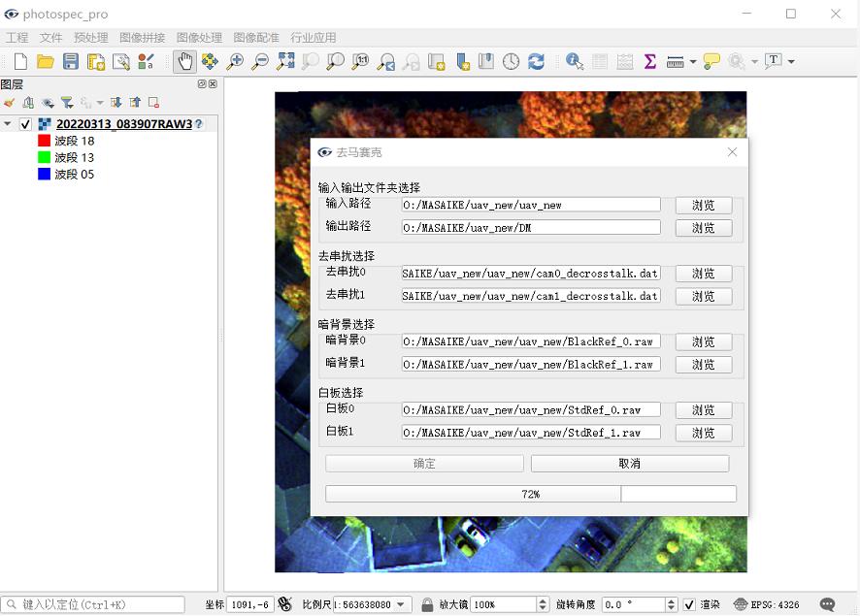
Task: Expand all layers icon
Action: click(x=116, y=103)
